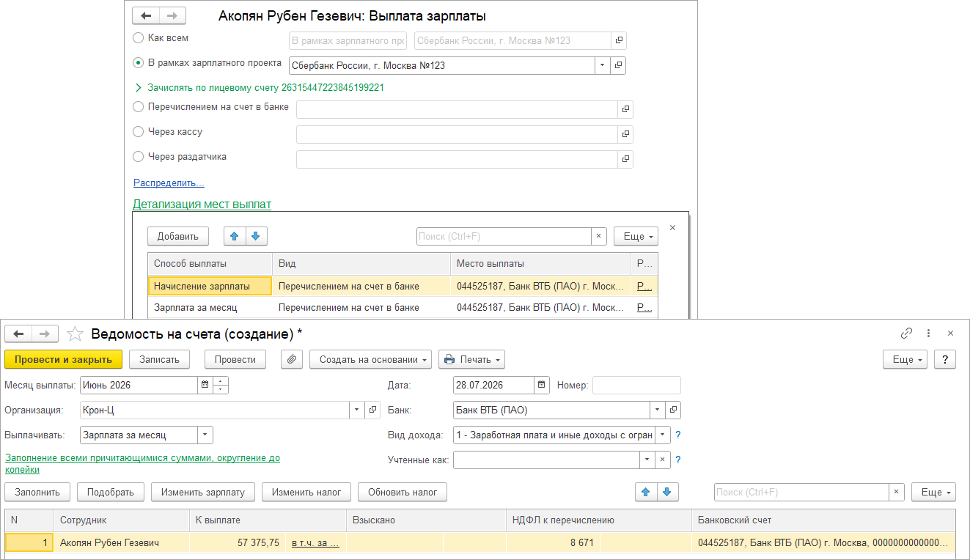The image size is (970, 560).
Task: Select Через кассу option
Action: tap(138, 132)
